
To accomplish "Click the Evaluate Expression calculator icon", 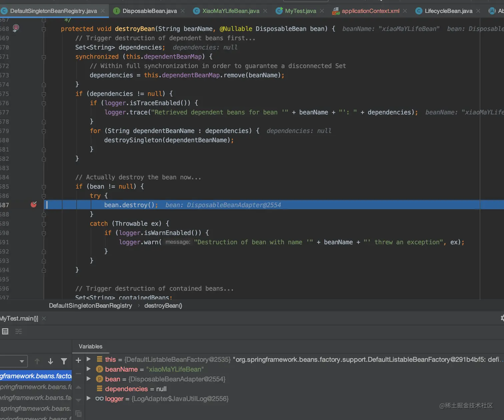I will pos(5,331).
